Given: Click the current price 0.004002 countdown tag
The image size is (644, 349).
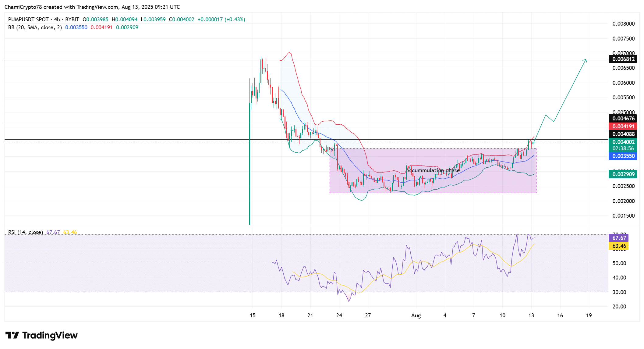Looking at the screenshot, I should (623, 145).
